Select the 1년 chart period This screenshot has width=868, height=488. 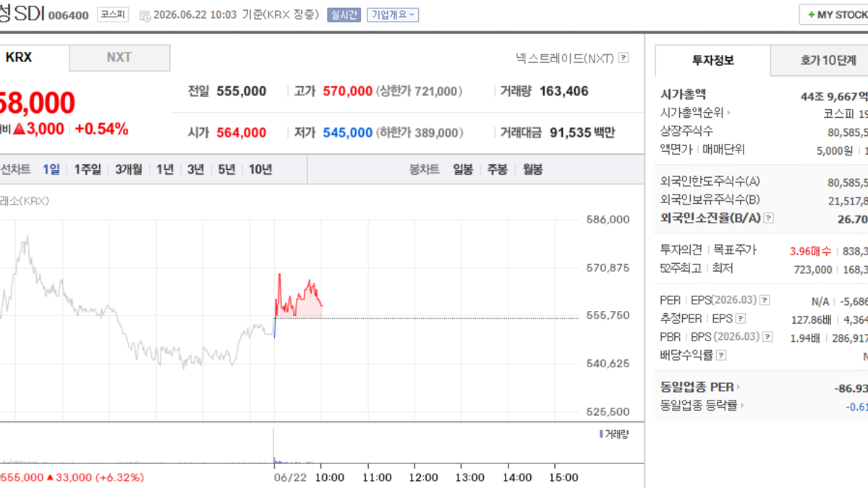(x=165, y=170)
